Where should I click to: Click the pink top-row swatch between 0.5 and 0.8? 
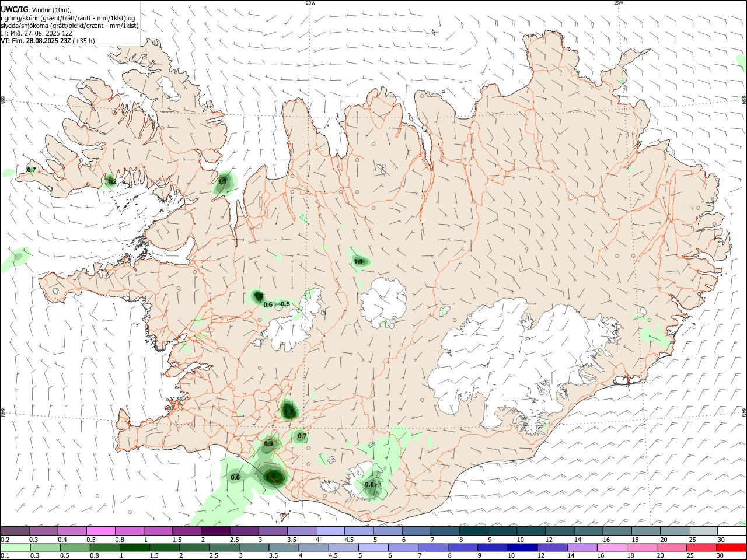point(100,531)
